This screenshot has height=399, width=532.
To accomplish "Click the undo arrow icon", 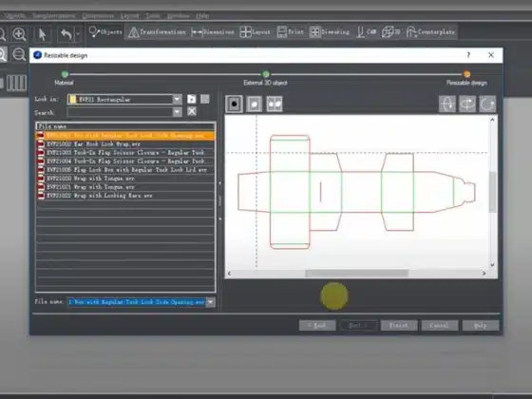I will coord(66,34).
